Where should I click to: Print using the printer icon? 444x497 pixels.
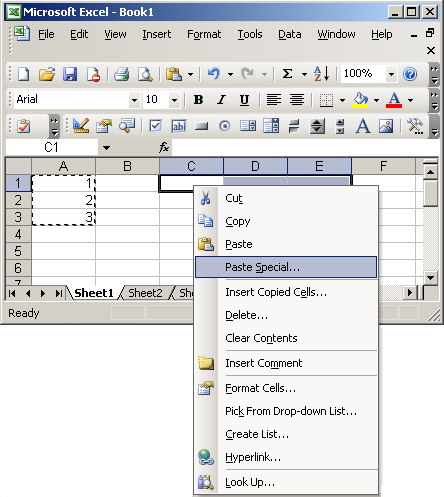click(121, 74)
